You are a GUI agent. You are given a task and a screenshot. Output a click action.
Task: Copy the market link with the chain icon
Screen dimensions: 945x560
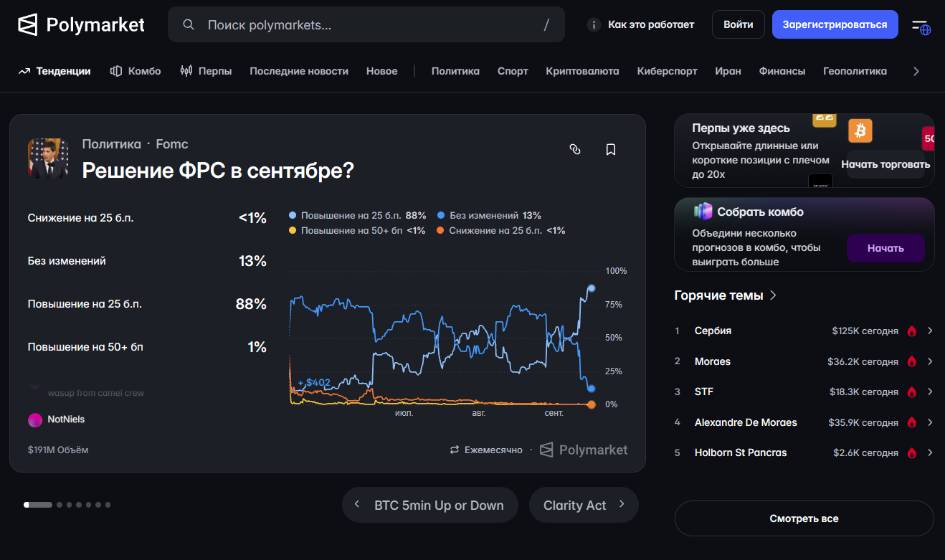point(575,149)
